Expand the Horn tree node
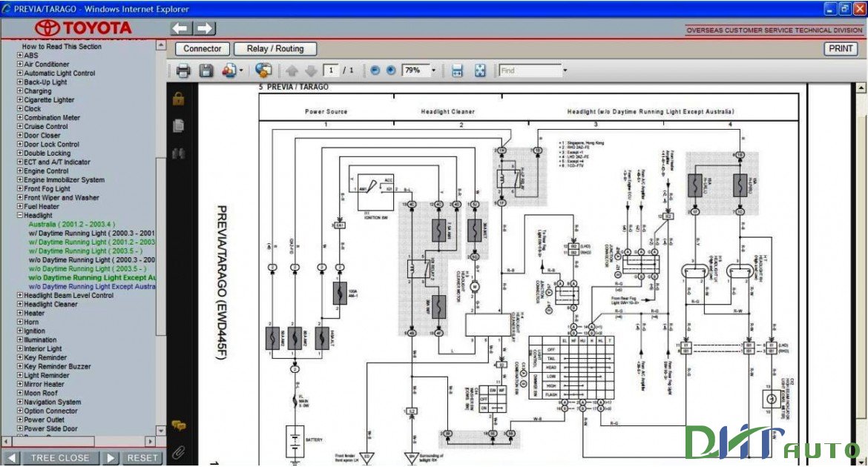 coord(20,322)
